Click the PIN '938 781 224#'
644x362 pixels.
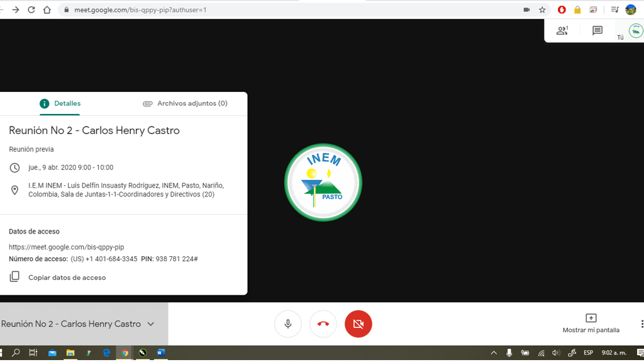177,259
